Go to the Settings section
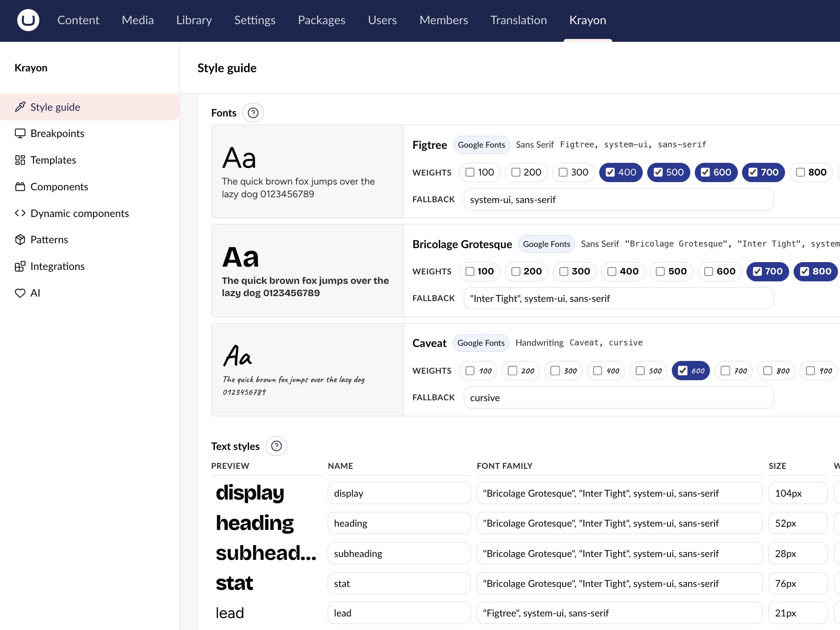The image size is (840, 630). 255,20
